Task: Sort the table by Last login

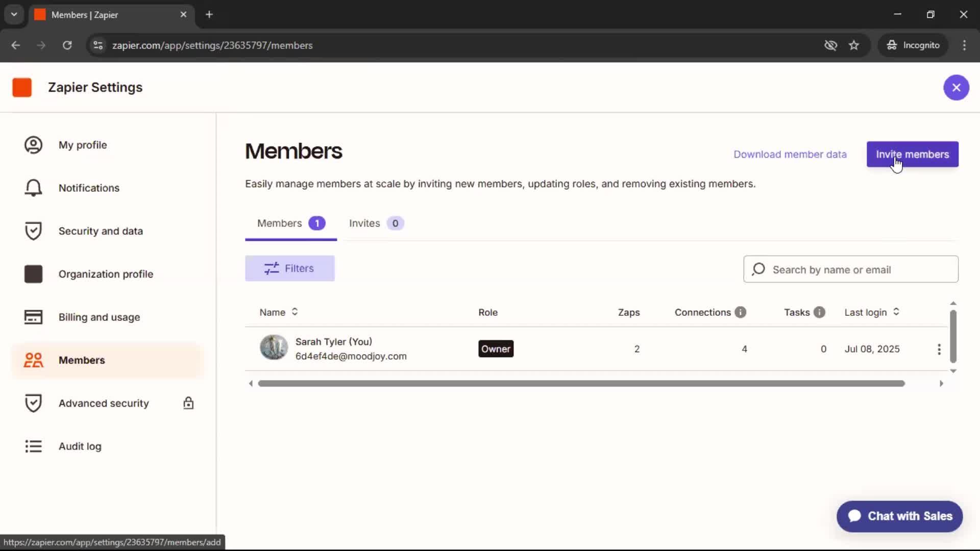Action: click(872, 312)
